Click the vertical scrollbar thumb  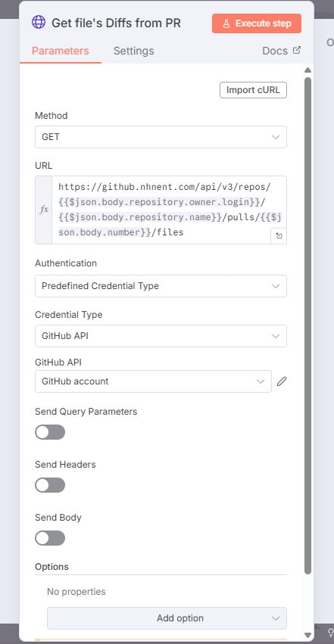point(307,325)
